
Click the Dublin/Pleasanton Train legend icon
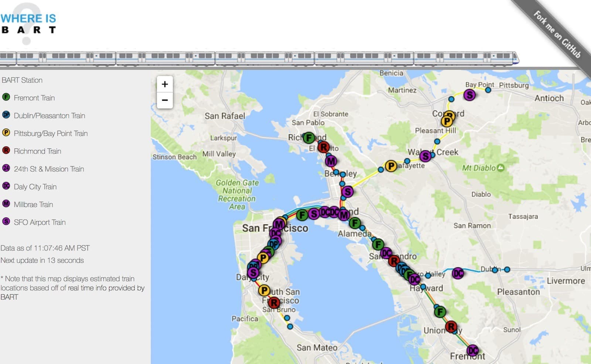[6, 115]
